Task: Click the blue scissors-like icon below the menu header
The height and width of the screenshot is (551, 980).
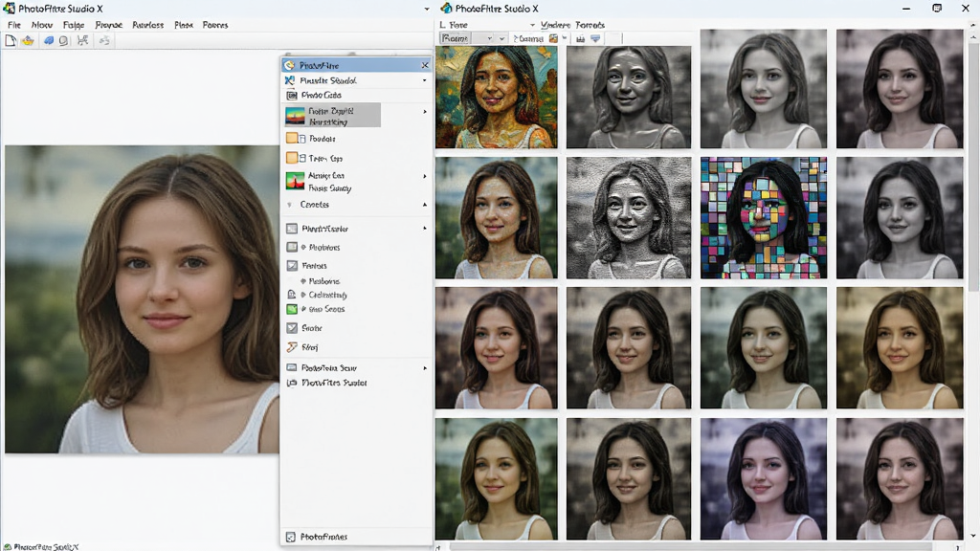Action: click(x=289, y=80)
